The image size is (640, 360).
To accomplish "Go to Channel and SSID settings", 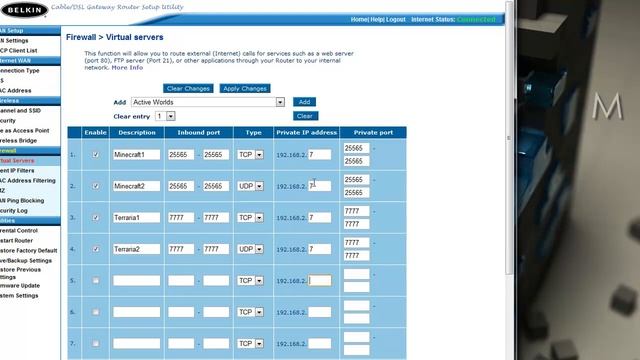I will point(20,111).
